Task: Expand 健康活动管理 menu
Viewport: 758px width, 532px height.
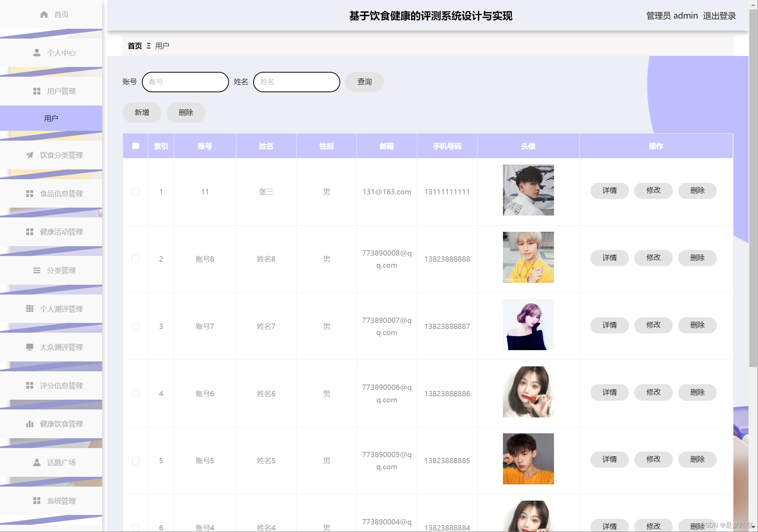Action: click(x=51, y=232)
